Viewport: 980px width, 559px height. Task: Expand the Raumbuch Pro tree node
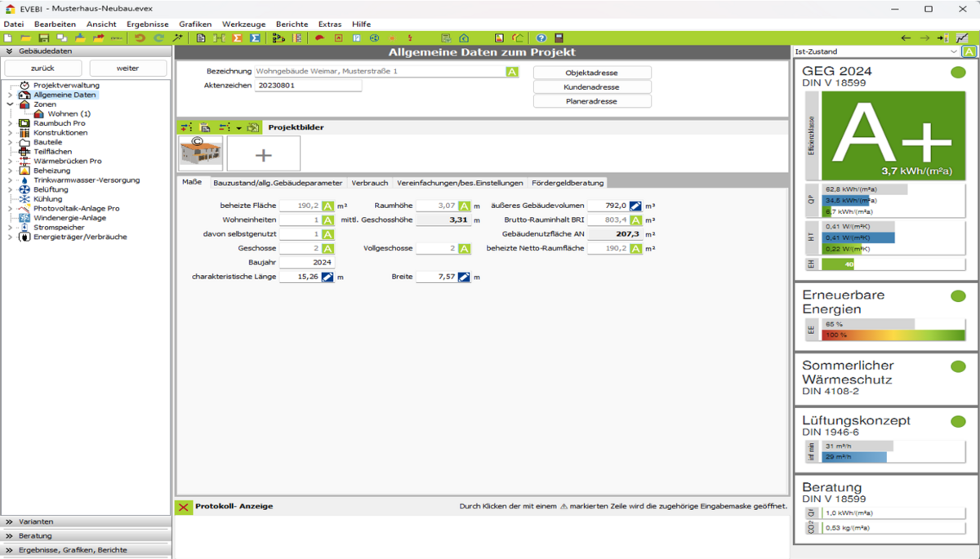(10, 123)
